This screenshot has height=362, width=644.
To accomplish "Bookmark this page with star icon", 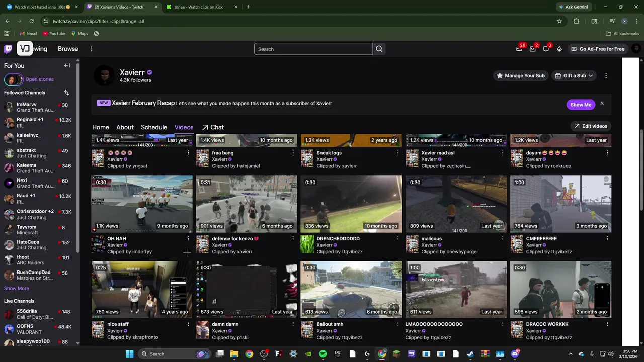I will click(559, 21).
